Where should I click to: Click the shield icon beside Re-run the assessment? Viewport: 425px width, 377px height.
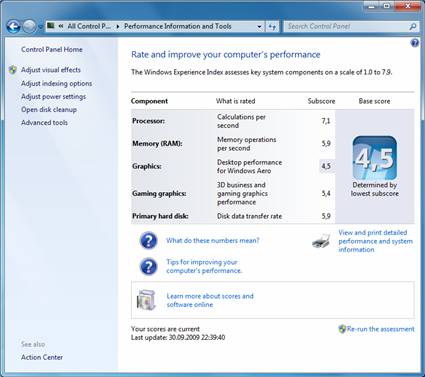342,329
